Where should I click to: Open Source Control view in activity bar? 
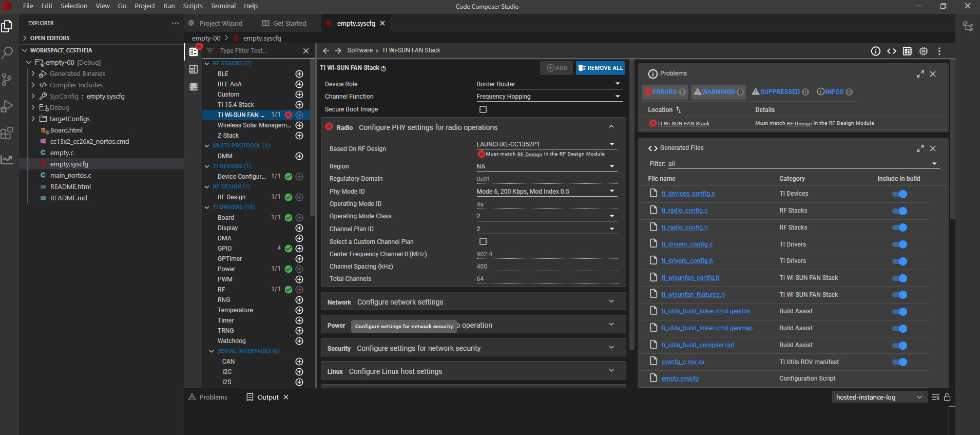[x=7, y=79]
